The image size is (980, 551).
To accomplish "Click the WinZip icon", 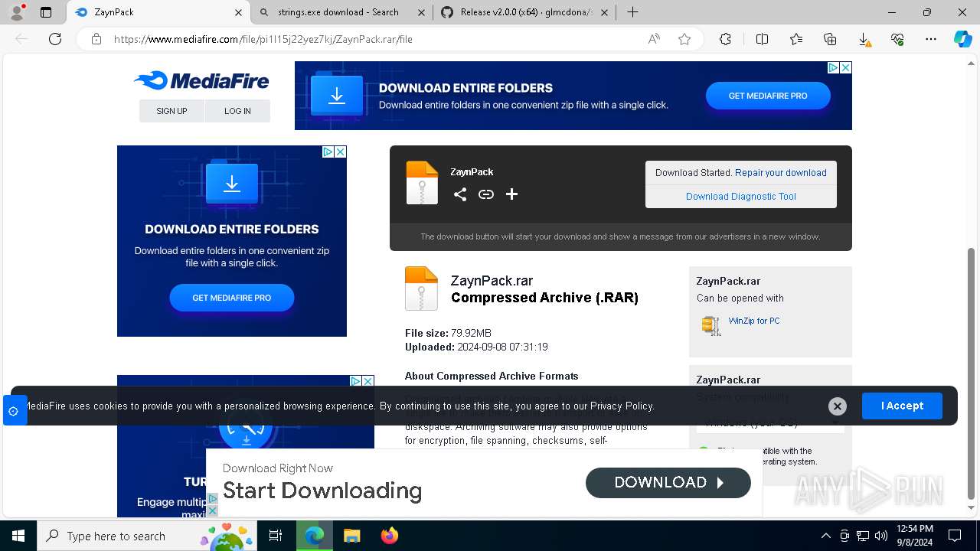I will (711, 325).
